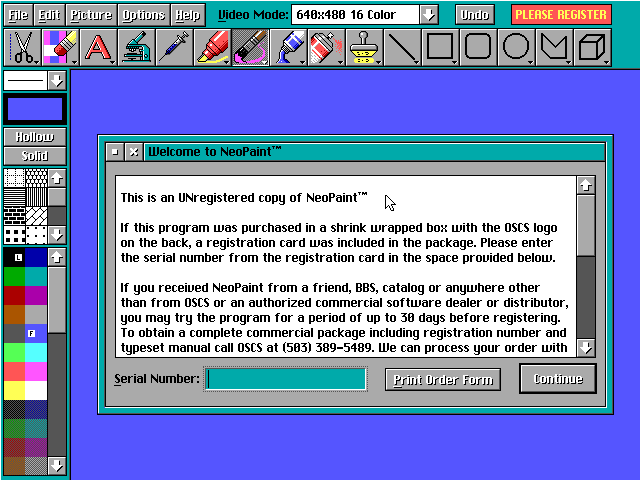Select the Scissors cut tool
Image resolution: width=640 pixels, height=480 pixels.
click(22, 47)
